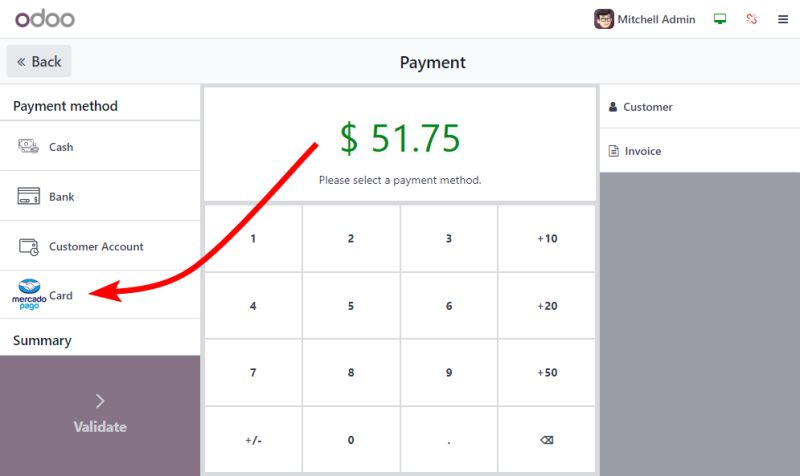Click the green desktop display icon
The image size is (800, 476).
click(x=720, y=19)
